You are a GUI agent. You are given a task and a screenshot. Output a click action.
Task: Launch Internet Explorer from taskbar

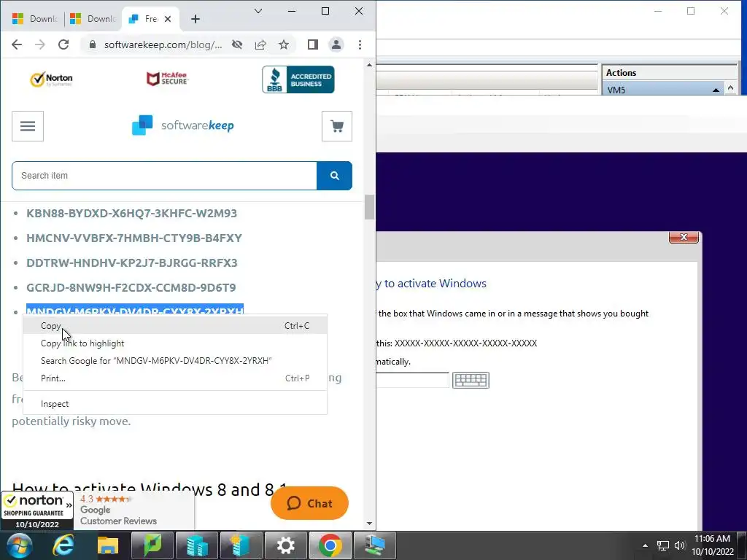tap(63, 545)
